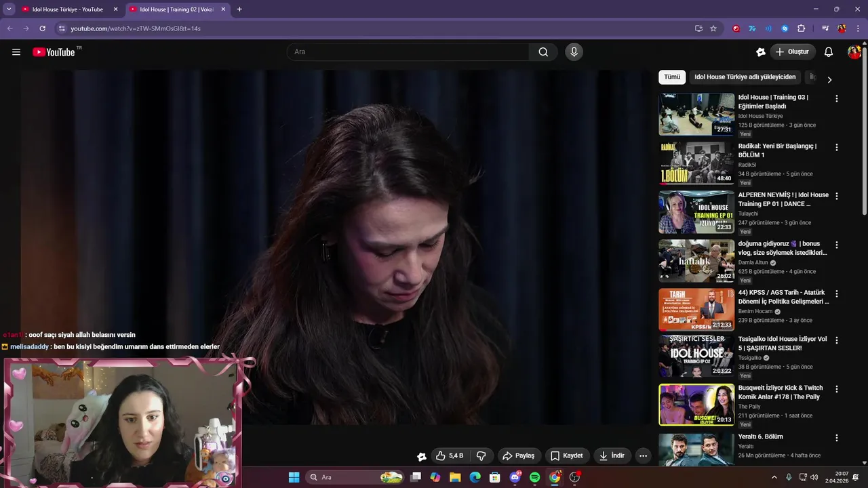The height and width of the screenshot is (488, 868).
Task: Open Spotify from the taskbar
Action: tap(534, 477)
